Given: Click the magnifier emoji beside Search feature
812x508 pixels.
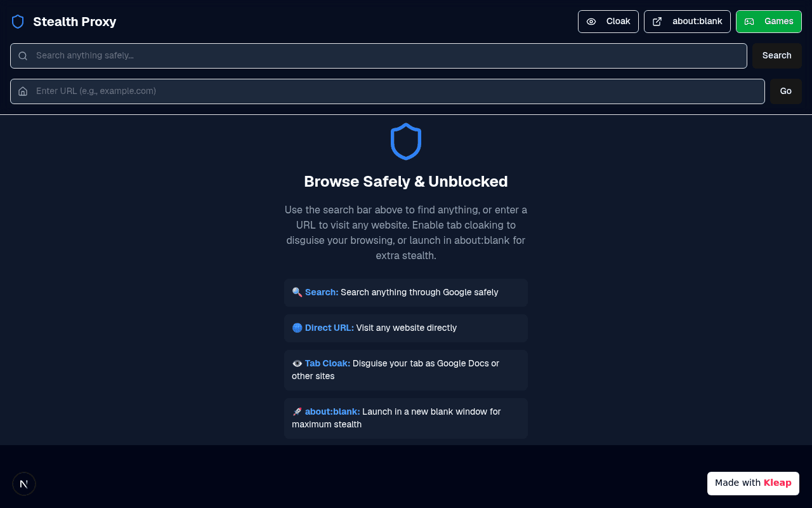Looking at the screenshot, I should tap(297, 292).
